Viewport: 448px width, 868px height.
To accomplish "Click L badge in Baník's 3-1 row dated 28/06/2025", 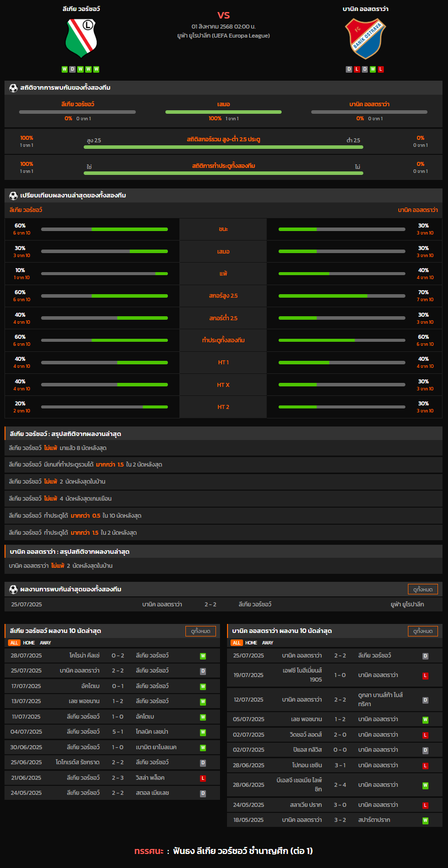I will coord(425,766).
